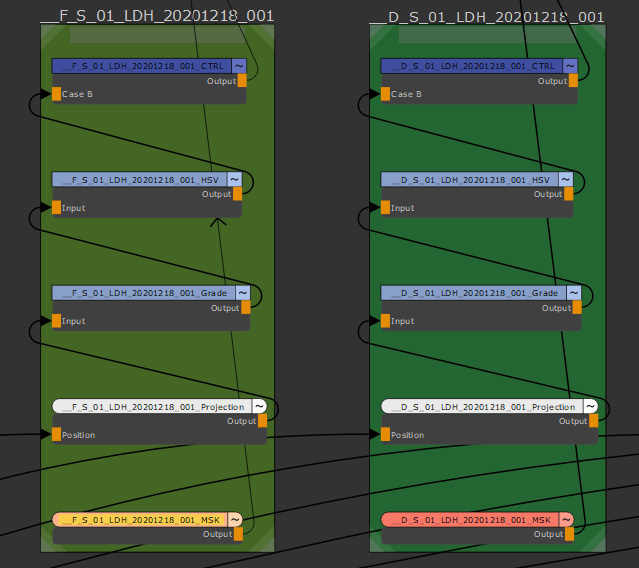
Task: Click the tilde icon on F_S Projection node
Action: click(259, 406)
